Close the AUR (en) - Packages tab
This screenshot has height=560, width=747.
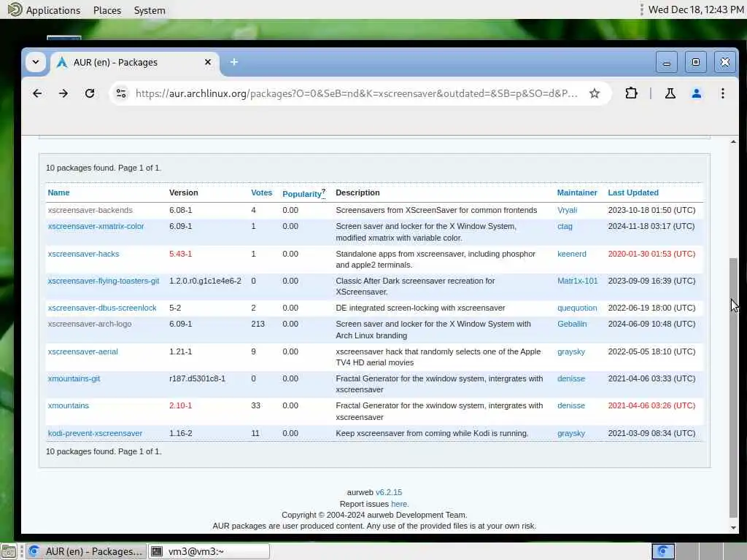(208, 62)
